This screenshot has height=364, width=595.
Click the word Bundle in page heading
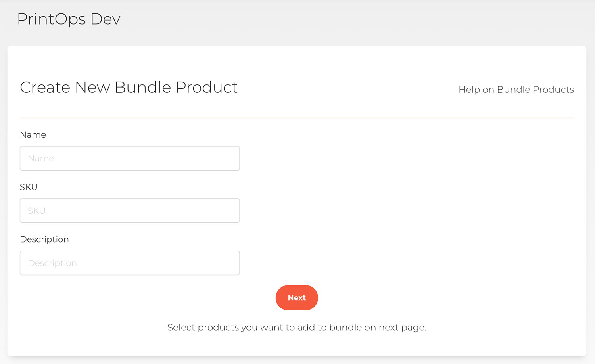click(143, 88)
